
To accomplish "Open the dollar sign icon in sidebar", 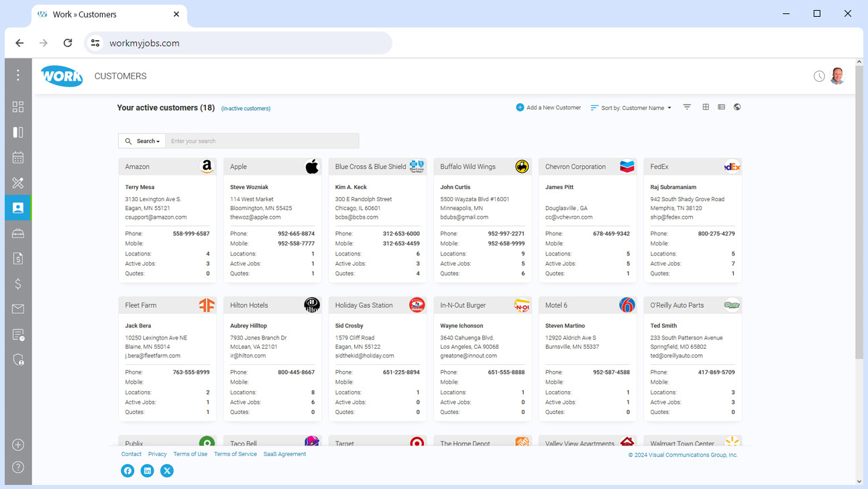I will click(18, 284).
